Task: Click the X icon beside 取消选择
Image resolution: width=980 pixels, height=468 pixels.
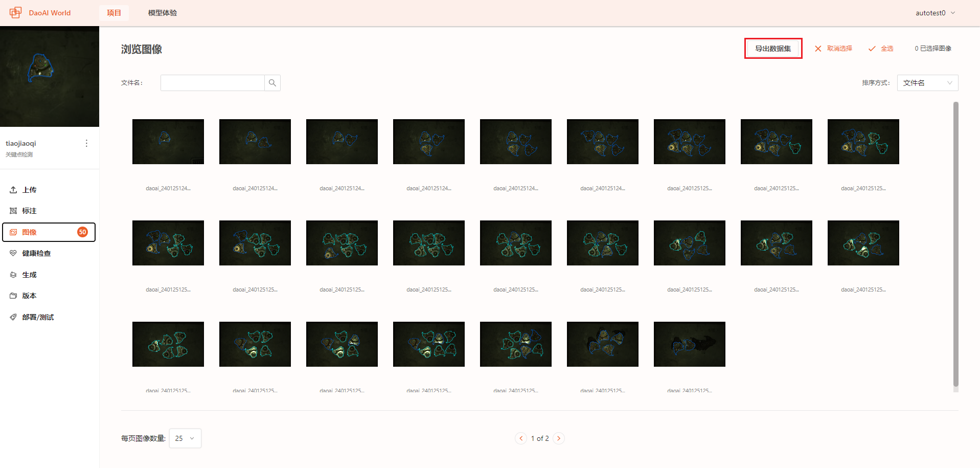Action: [818, 49]
